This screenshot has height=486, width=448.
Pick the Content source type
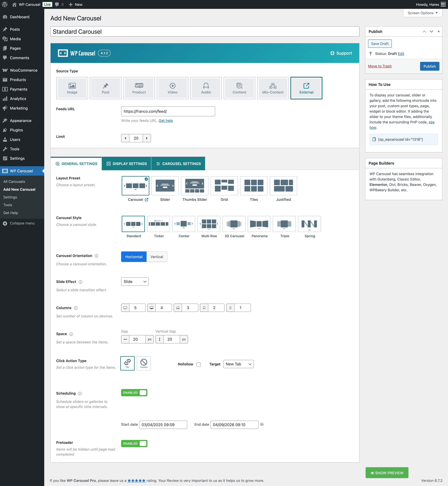pyautogui.click(x=239, y=88)
